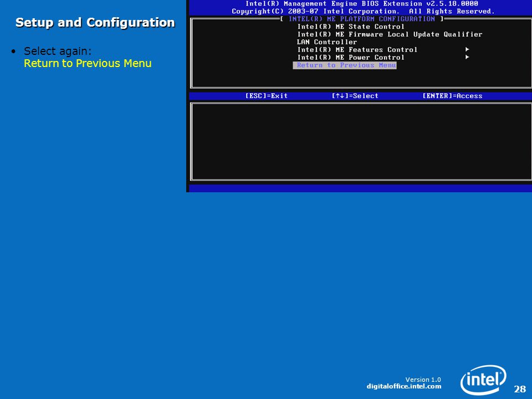Select Intel(R) ME State Control entry
This screenshot has width=532, height=399.
point(351,27)
